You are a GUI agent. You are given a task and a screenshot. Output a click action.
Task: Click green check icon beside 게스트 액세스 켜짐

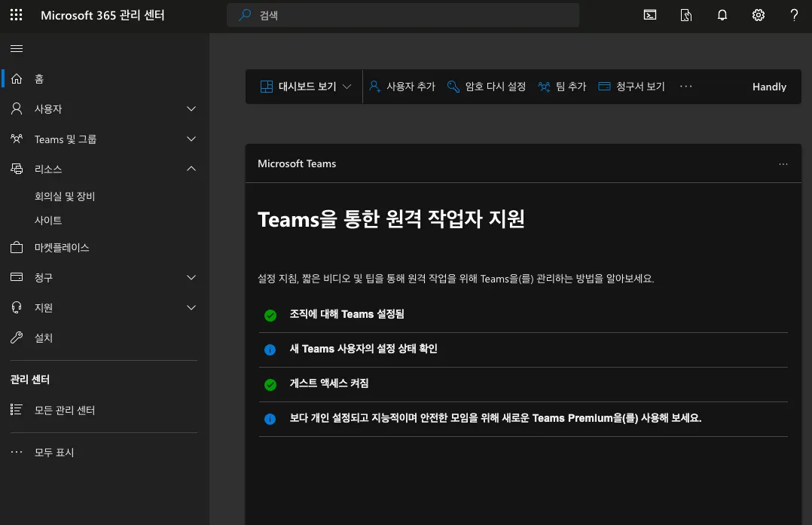pos(270,385)
